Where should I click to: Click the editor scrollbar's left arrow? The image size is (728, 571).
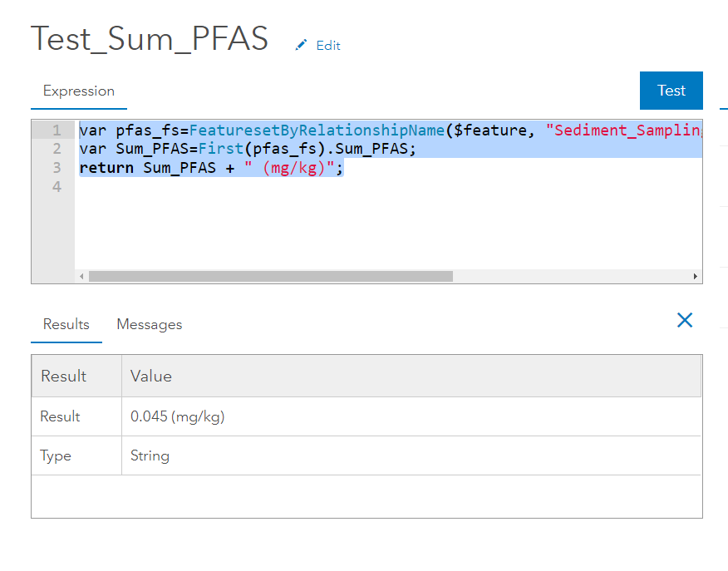pos(81,276)
